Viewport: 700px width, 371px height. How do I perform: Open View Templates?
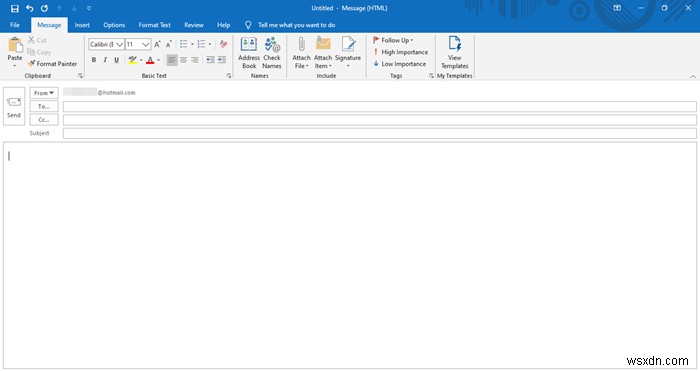[454, 53]
